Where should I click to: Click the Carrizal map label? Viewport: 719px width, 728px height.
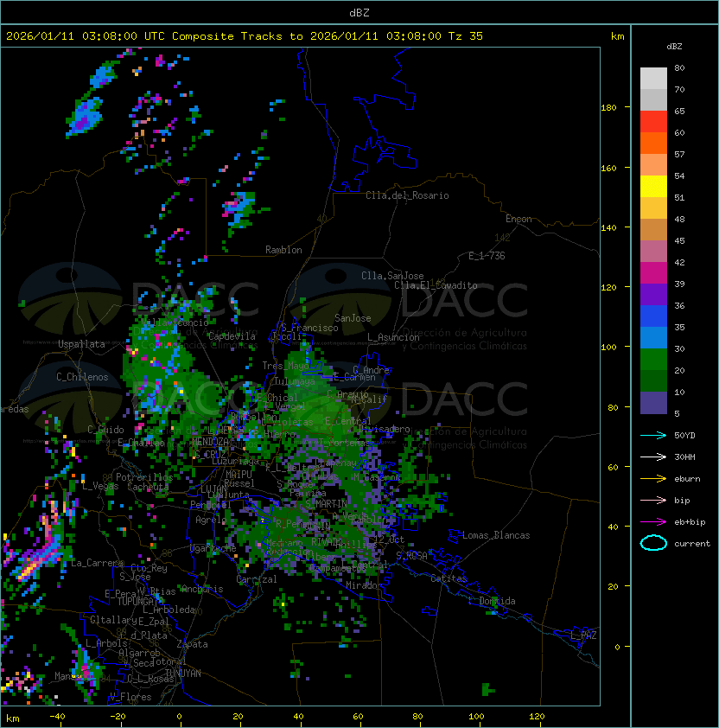[x=256, y=579]
